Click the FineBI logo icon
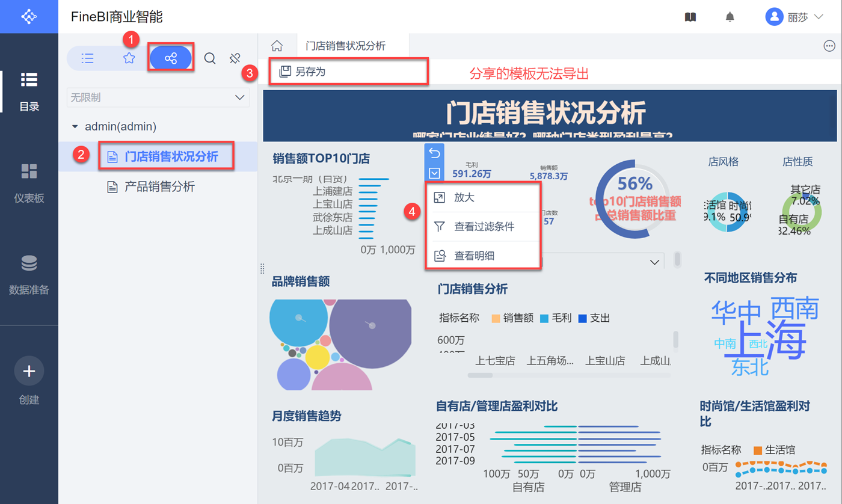 (29, 17)
